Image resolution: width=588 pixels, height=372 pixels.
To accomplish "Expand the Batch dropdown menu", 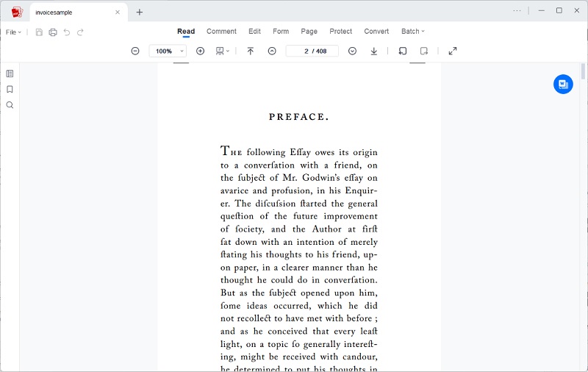I will (413, 32).
